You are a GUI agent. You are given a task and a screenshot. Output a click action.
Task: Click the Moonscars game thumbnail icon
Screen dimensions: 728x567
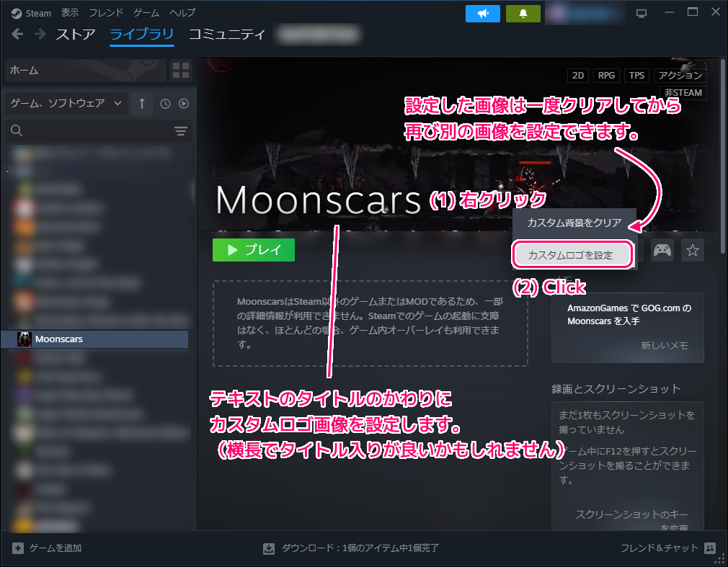pos(25,339)
